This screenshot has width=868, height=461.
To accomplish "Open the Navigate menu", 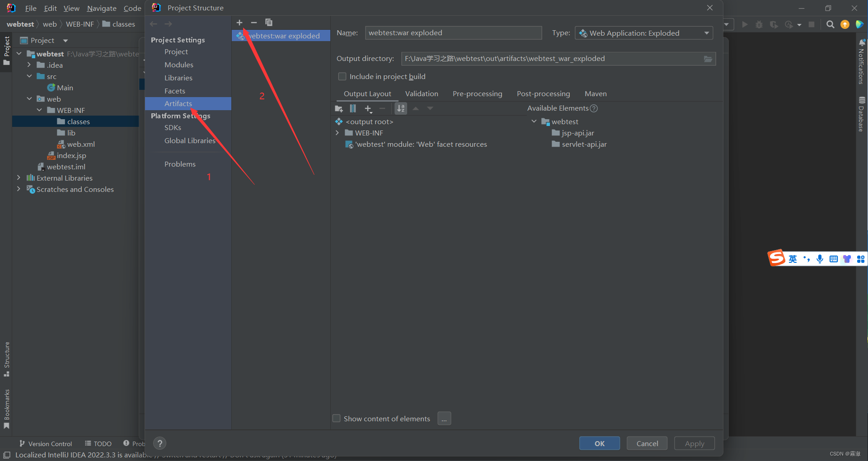I will pos(102,8).
